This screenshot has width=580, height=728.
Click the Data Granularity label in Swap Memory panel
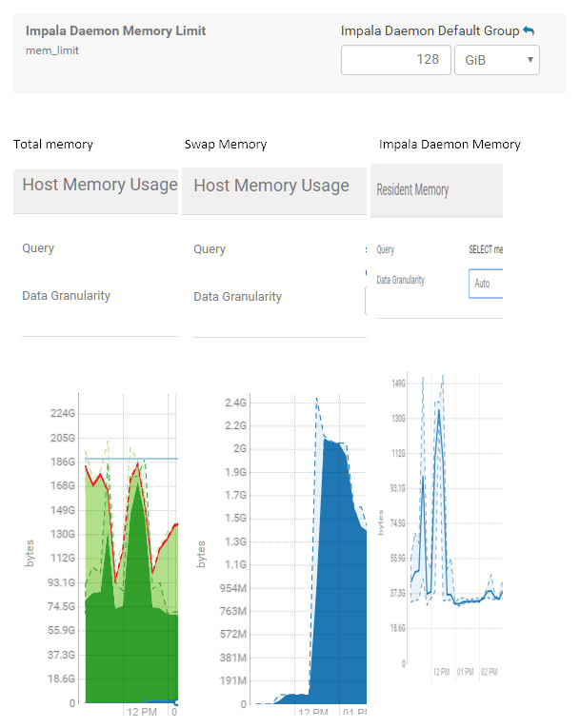[x=237, y=297]
